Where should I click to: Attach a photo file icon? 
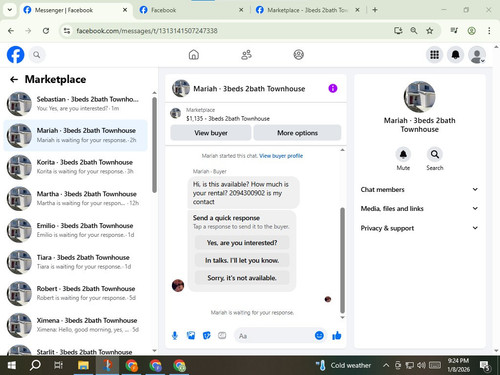point(191,336)
